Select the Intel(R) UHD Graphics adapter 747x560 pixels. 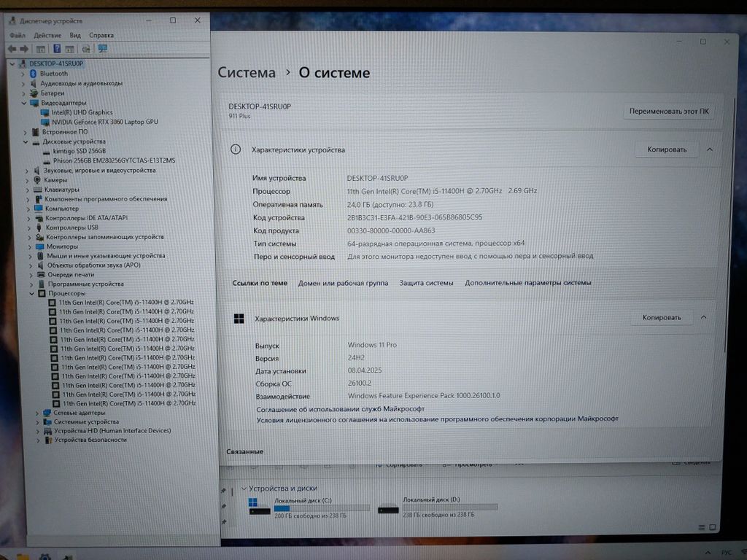82,112
